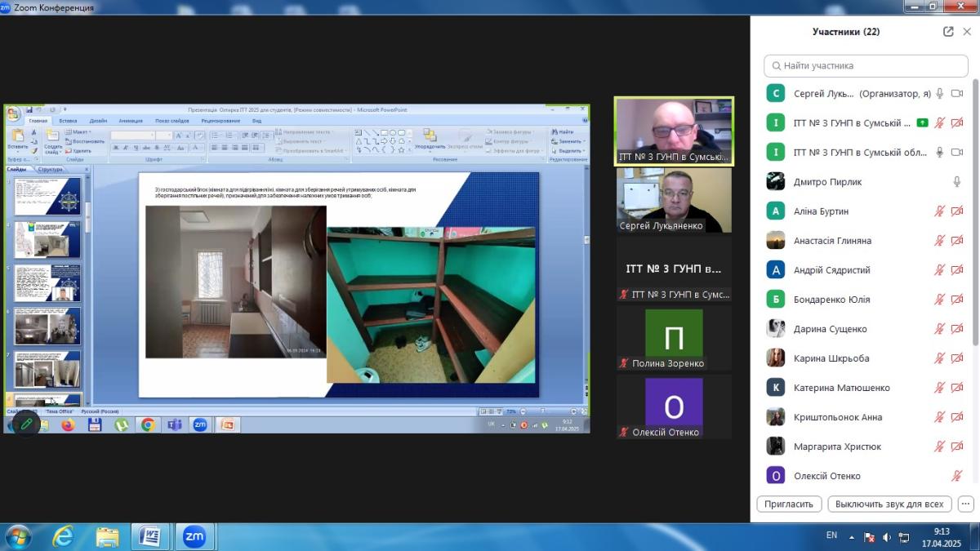Open the three-dots more options menu
Viewport: 980px width, 551px height.
click(966, 504)
